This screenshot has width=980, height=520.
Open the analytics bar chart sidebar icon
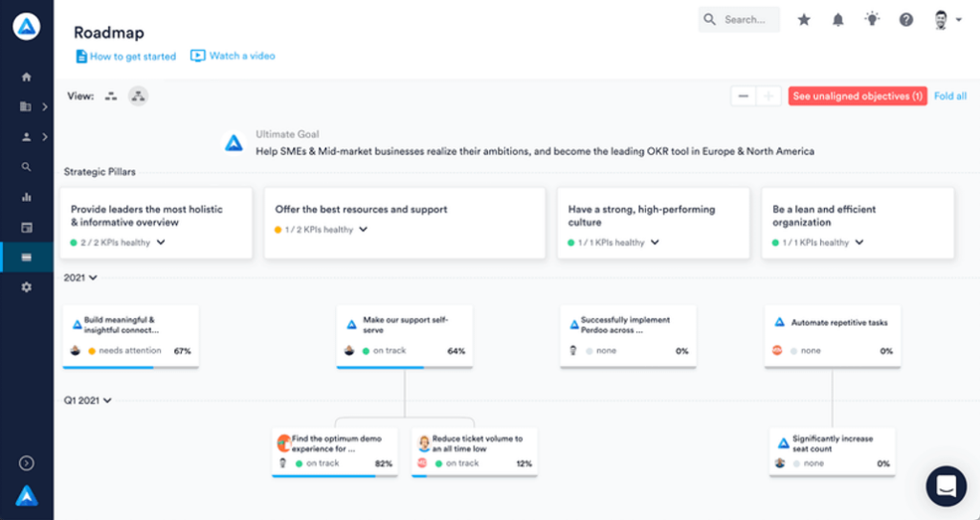[26, 197]
